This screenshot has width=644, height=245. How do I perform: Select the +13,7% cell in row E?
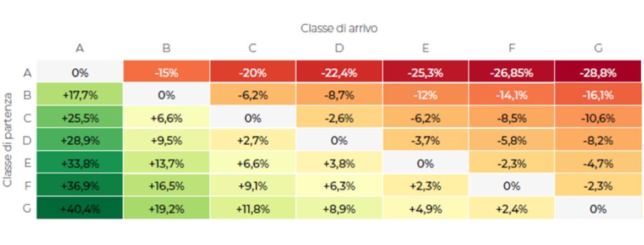[x=166, y=164]
